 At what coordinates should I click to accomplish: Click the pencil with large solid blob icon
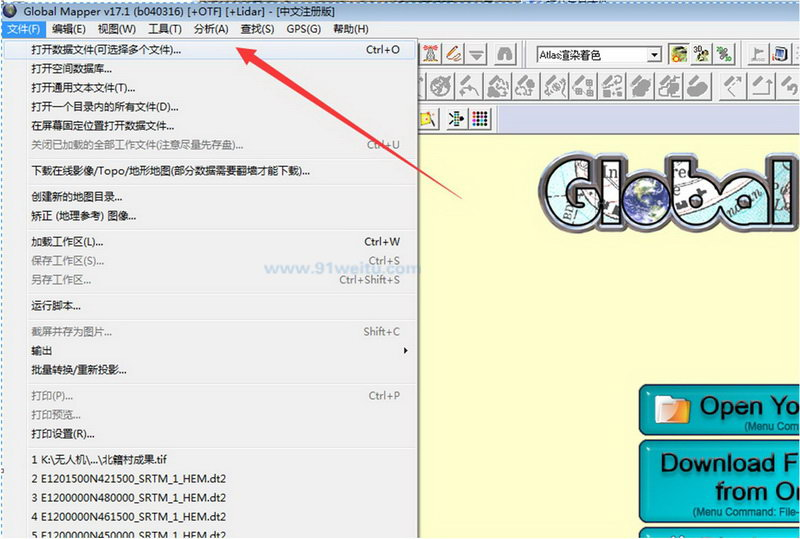(699, 86)
